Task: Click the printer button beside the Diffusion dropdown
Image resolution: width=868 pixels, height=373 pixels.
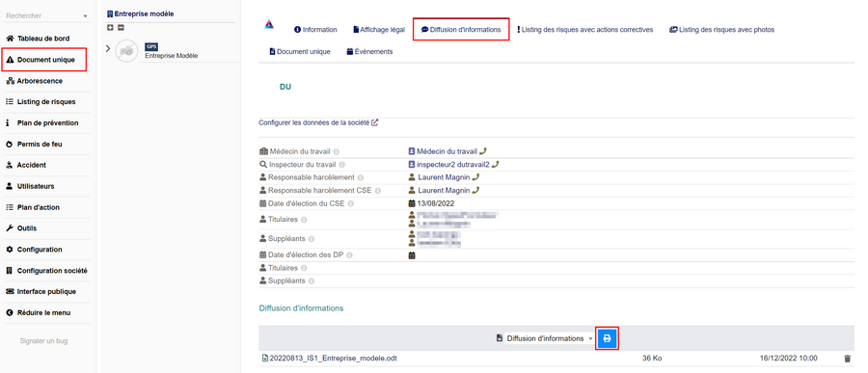Action: point(607,338)
